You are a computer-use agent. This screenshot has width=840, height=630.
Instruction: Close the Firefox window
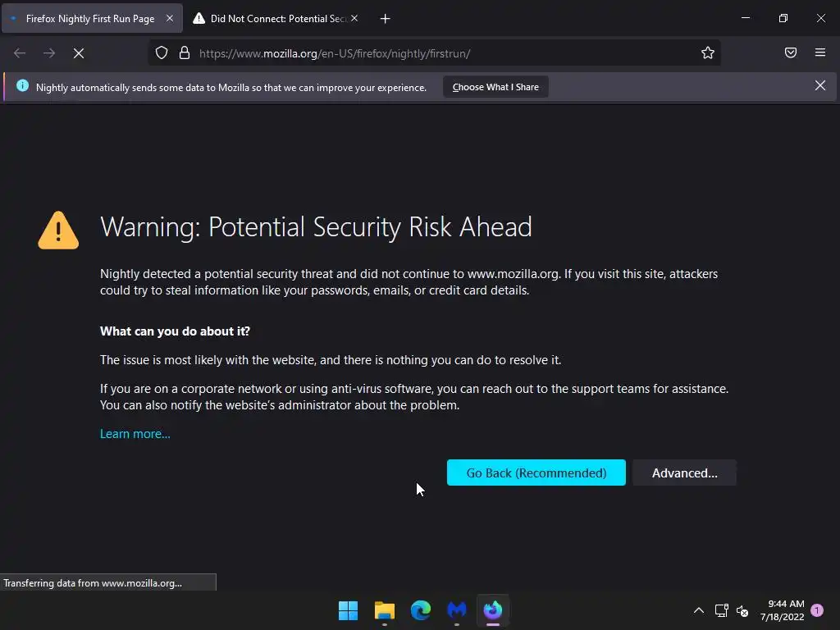pyautogui.click(x=820, y=18)
